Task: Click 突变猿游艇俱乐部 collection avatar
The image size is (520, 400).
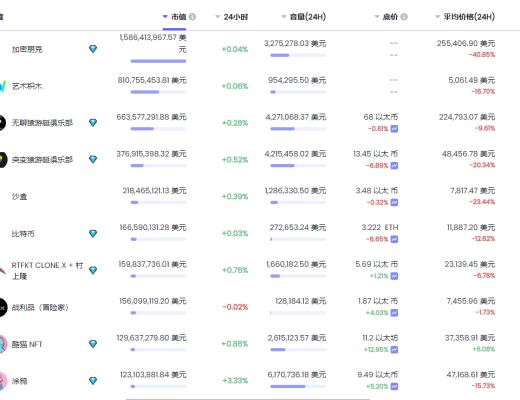Action: coord(3,160)
